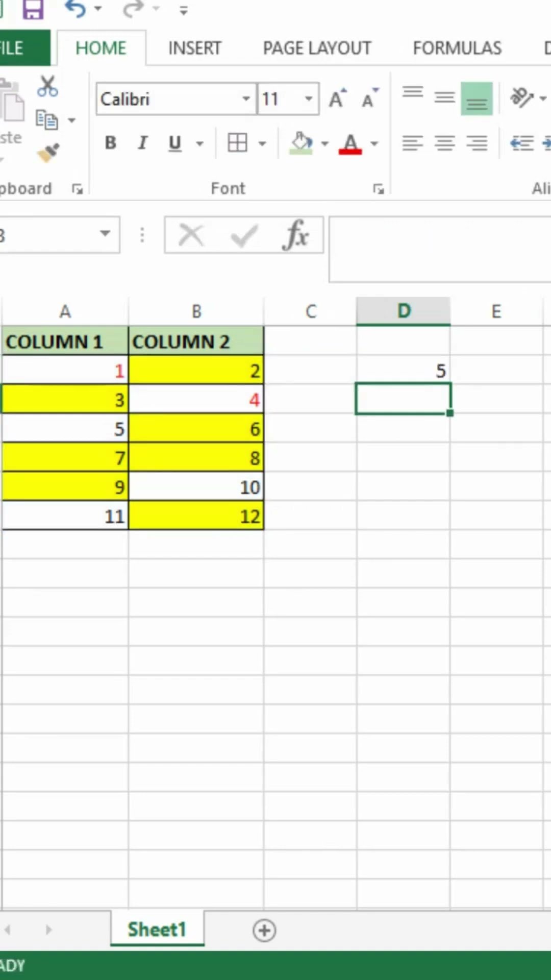551x980 pixels.
Task: Add a new sheet with plus icon
Action: tap(264, 930)
